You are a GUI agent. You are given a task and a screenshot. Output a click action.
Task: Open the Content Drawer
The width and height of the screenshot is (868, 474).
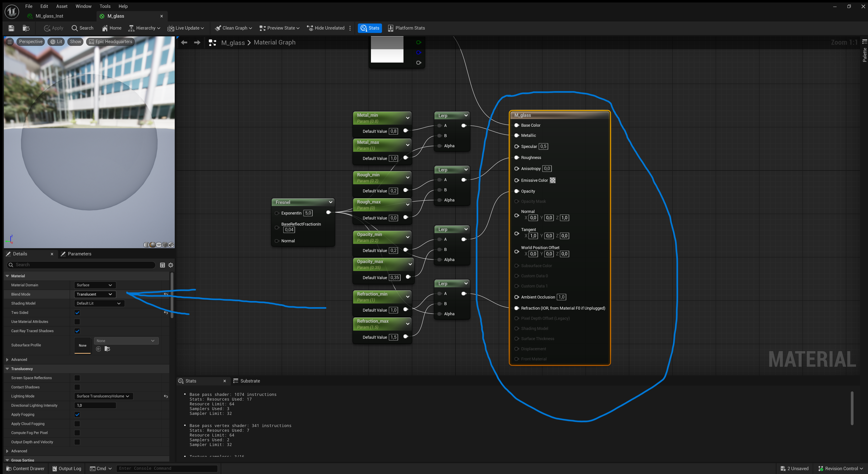click(25, 469)
